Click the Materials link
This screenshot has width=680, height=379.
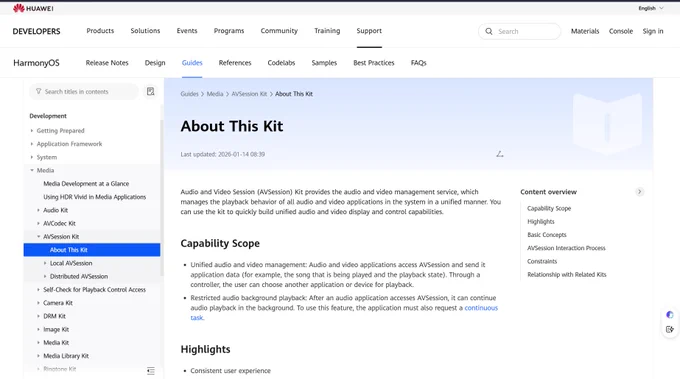tap(585, 31)
